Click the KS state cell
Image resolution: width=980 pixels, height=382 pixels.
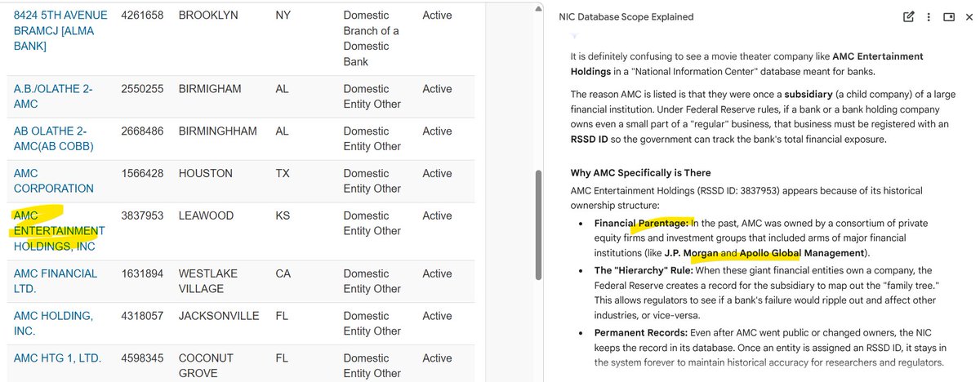coord(283,216)
